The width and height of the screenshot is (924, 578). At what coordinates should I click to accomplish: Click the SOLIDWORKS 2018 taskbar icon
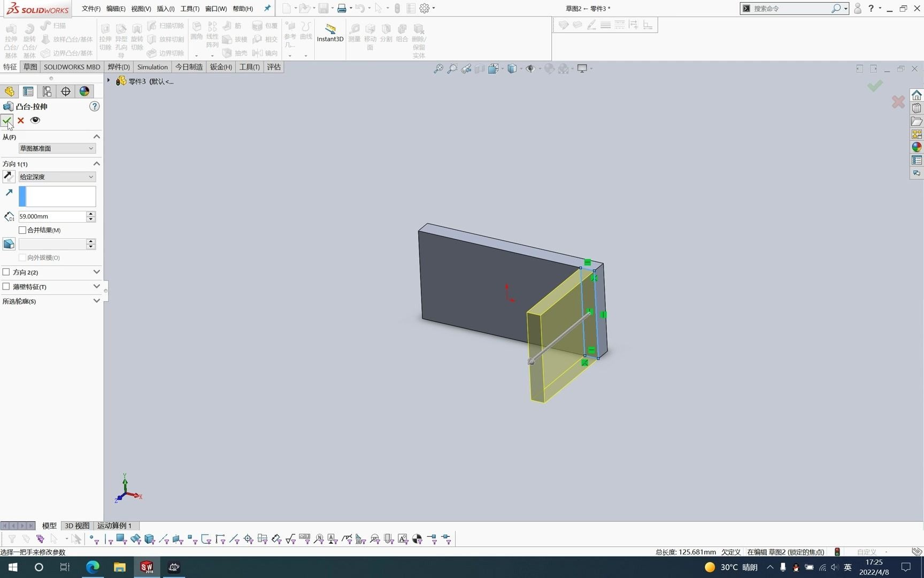coord(147,567)
